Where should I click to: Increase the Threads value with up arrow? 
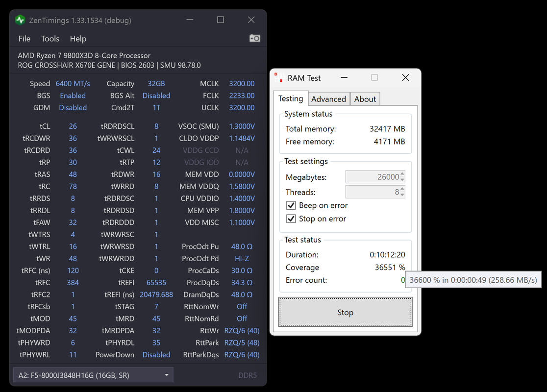pos(402,189)
